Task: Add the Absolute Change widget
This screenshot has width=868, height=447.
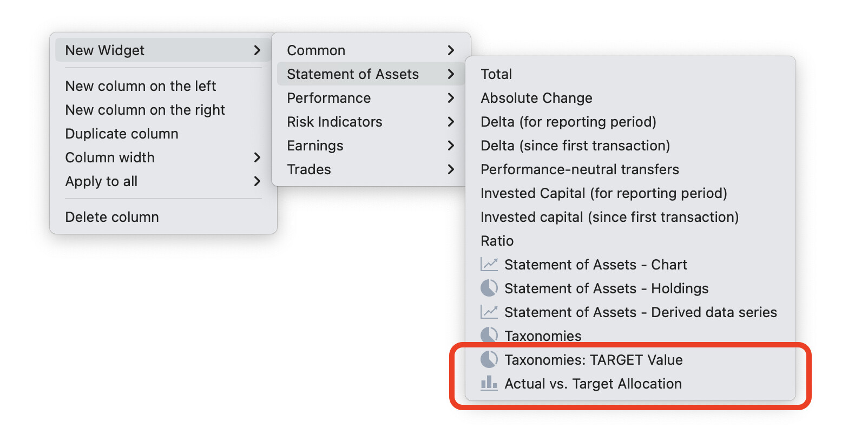Action: pyautogui.click(x=536, y=98)
